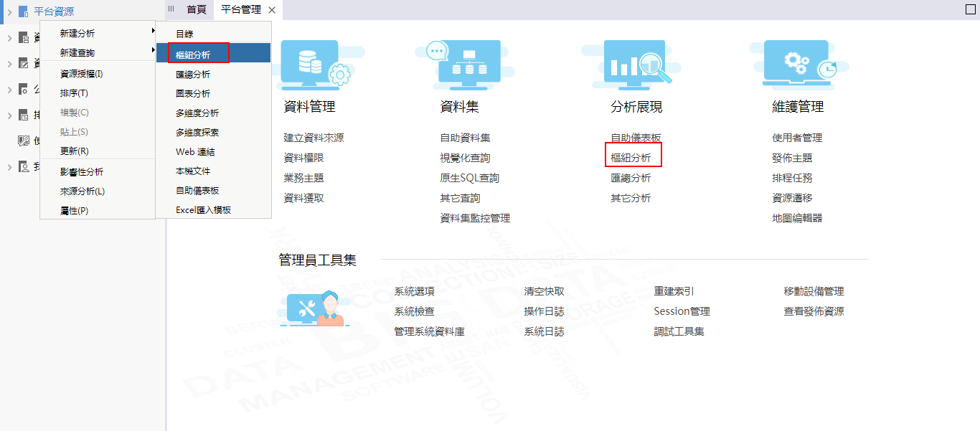The height and width of the screenshot is (431, 980).
Task: Select 自助儀表板 in the context submenu
Action: [x=197, y=191]
